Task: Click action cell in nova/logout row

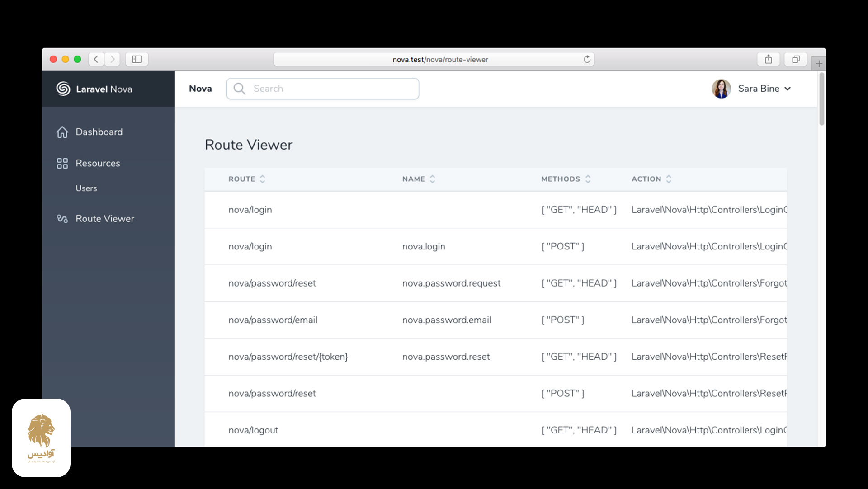Action: [709, 430]
